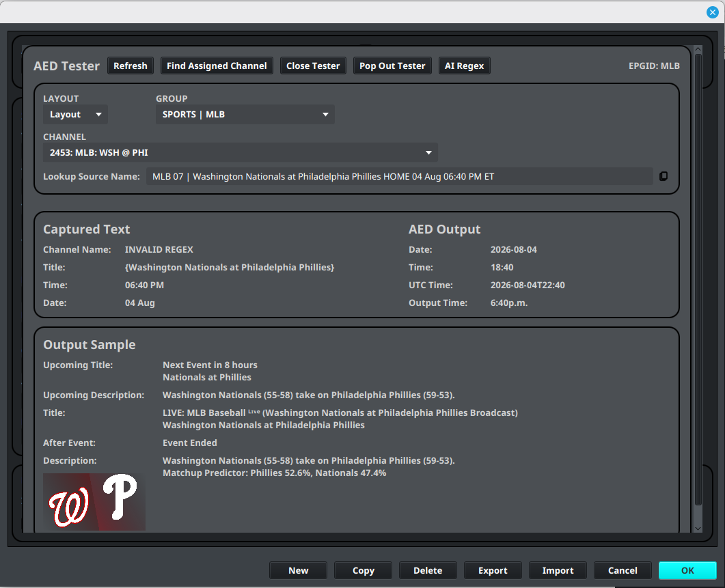Click the Event Ended text
Viewport: 725px width, 588px height.
(x=189, y=443)
